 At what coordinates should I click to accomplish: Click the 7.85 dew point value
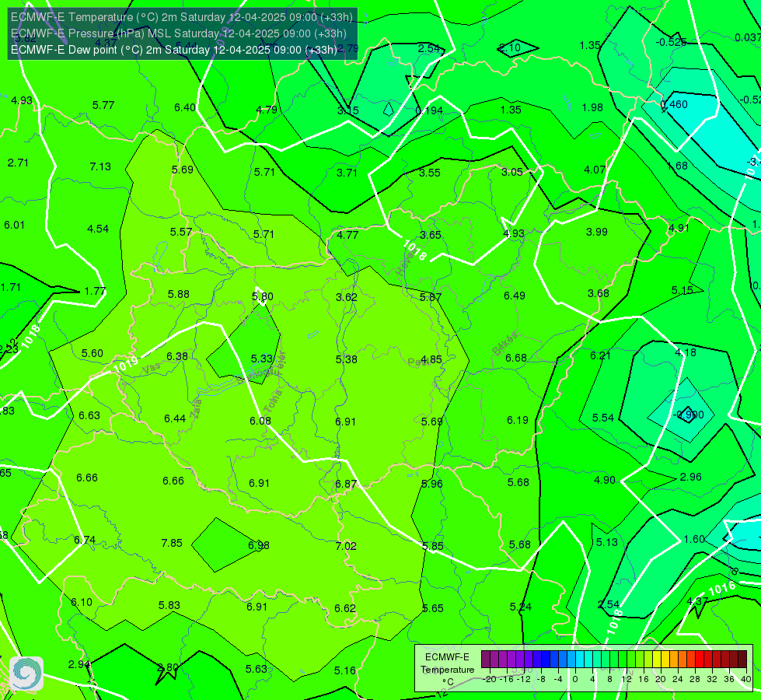[x=172, y=543]
